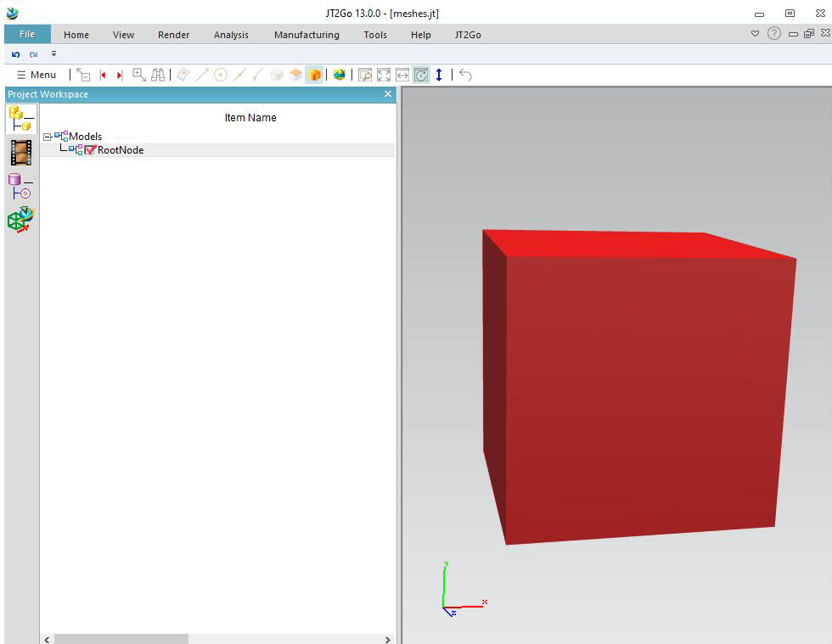Open the Manufacturing tab
This screenshot has height=644, width=832.
click(306, 35)
